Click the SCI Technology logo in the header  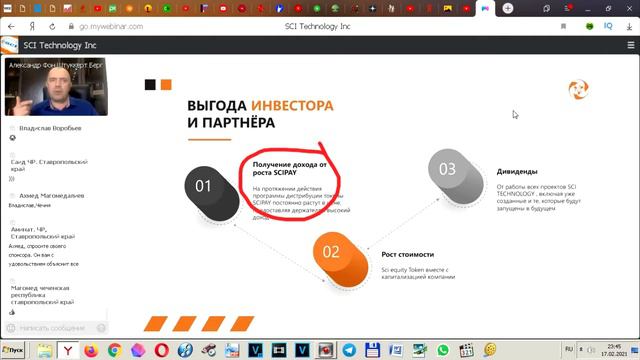9,45
